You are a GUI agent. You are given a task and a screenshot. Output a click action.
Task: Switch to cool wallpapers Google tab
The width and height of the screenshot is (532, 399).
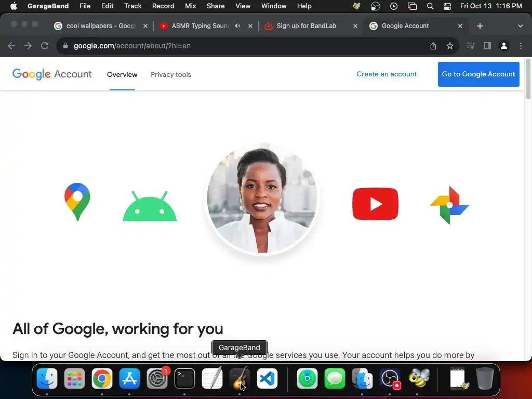(100, 26)
